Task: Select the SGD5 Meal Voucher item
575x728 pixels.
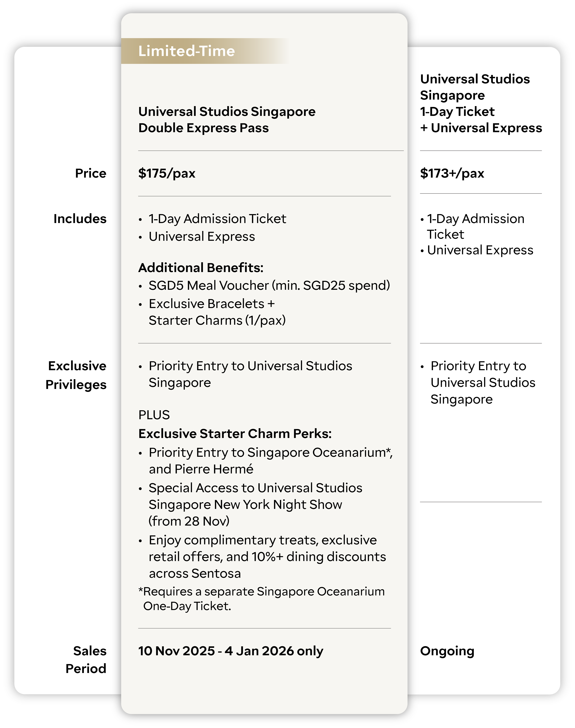Action: [269, 285]
